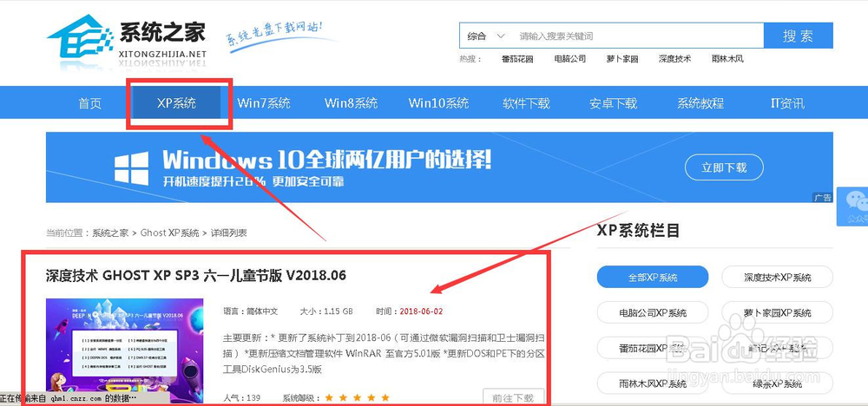This screenshot has height=406, width=868.
Task: Open the Win10系统 nav tab
Action: (x=438, y=103)
